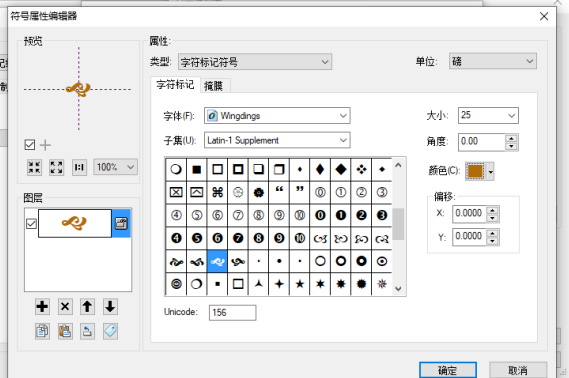This screenshot has height=378, width=569.
Task: Select the highlighted flourish glyph
Action: click(217, 261)
